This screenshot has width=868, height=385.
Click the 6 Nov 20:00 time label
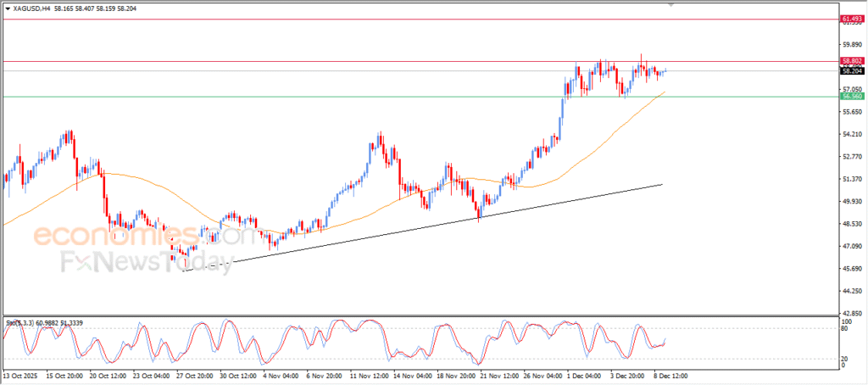(325, 375)
